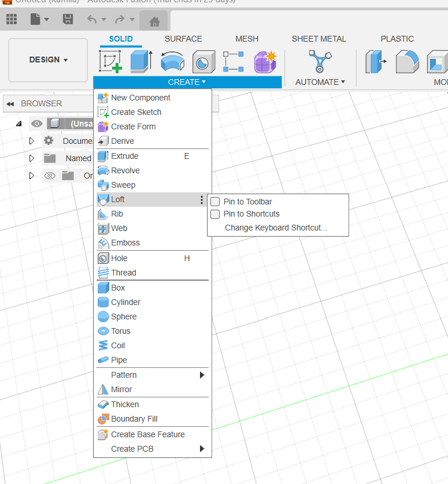Screen dimensions: 448x484
Task: Redo the last action
Action: click(120, 20)
